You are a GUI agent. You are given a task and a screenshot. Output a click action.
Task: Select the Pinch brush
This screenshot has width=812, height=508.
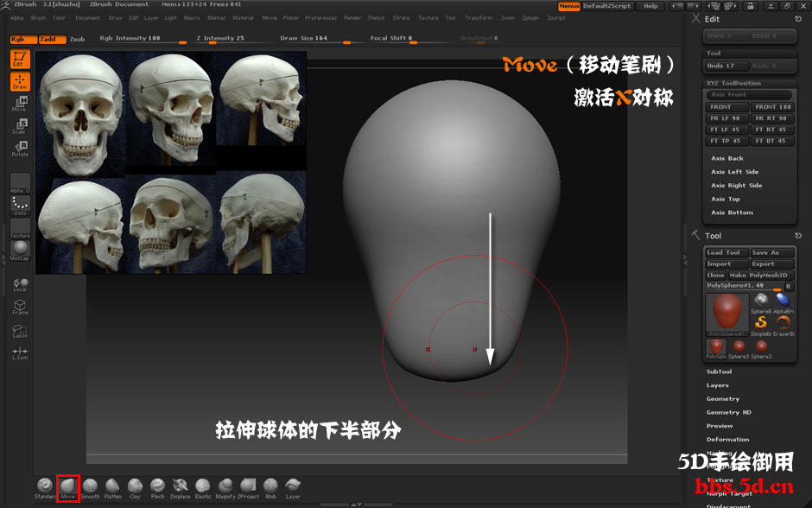(x=157, y=488)
